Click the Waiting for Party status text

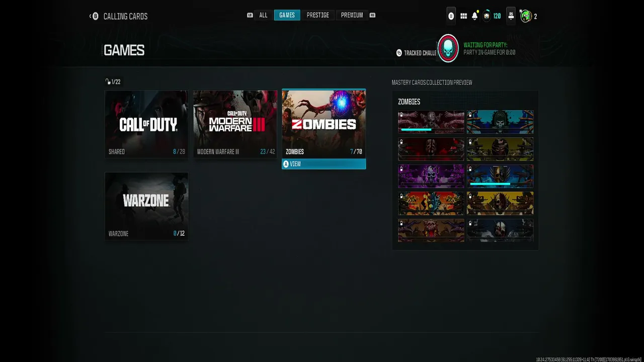[486, 45]
